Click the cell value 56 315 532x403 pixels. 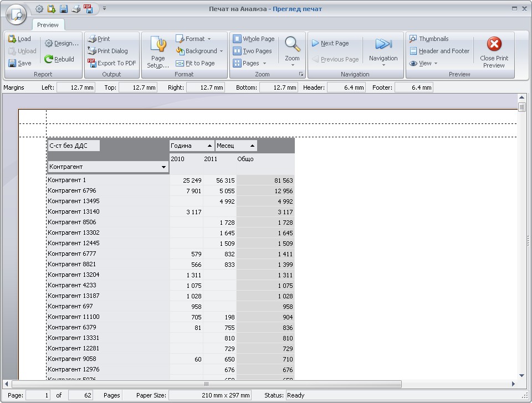coord(226,180)
